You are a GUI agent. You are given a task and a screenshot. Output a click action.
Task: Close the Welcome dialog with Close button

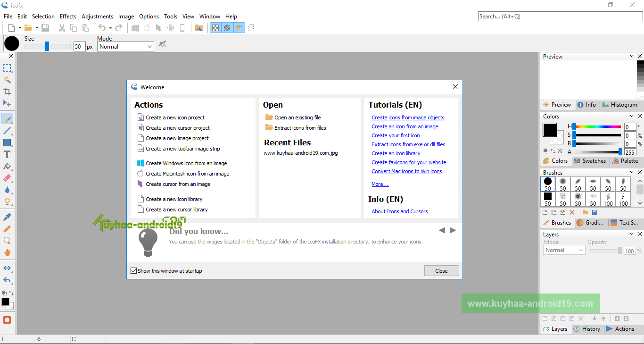click(x=441, y=271)
